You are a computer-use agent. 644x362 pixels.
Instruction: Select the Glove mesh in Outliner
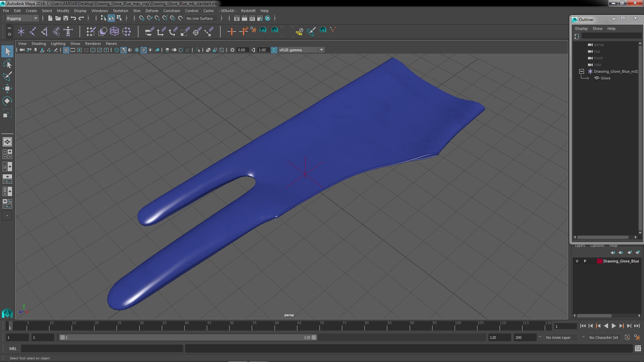pos(605,78)
